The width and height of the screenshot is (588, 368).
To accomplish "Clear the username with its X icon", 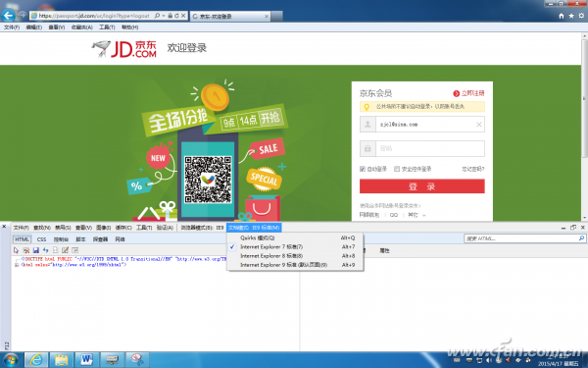I will coord(479,125).
